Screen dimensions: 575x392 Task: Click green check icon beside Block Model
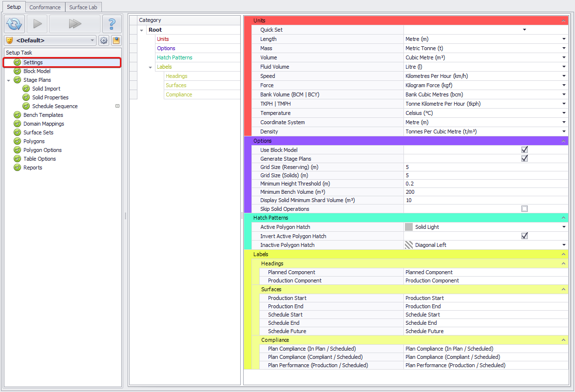tap(18, 71)
